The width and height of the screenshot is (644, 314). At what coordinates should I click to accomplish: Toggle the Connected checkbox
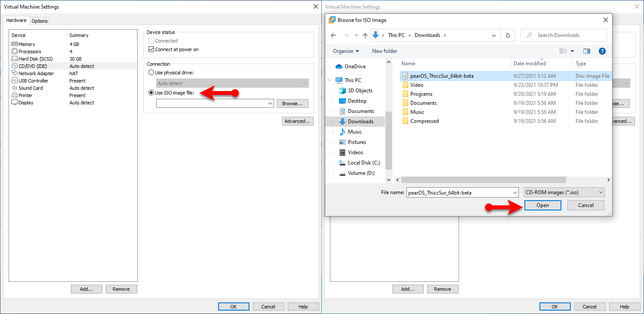151,41
